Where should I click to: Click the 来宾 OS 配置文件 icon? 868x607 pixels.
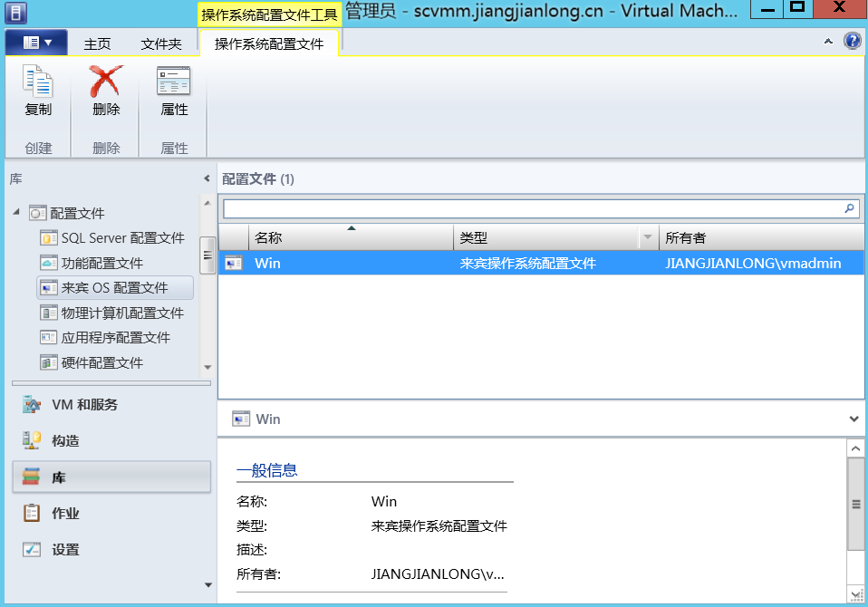coord(49,288)
